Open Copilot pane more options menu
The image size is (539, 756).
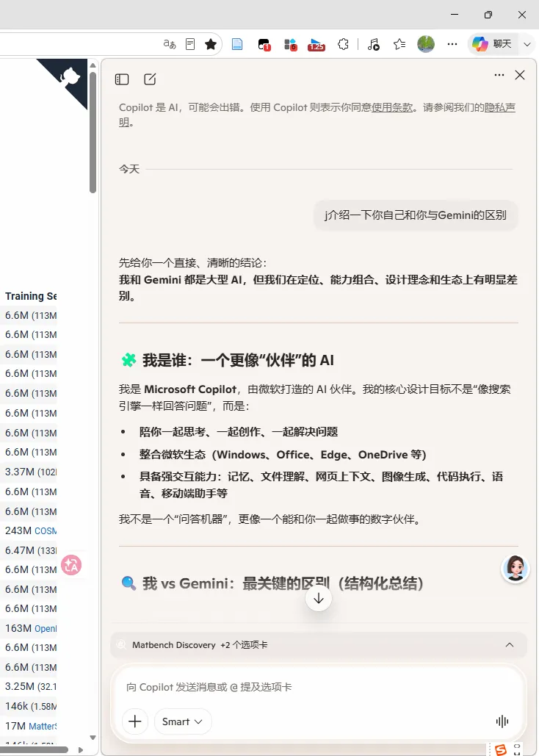[499, 75]
